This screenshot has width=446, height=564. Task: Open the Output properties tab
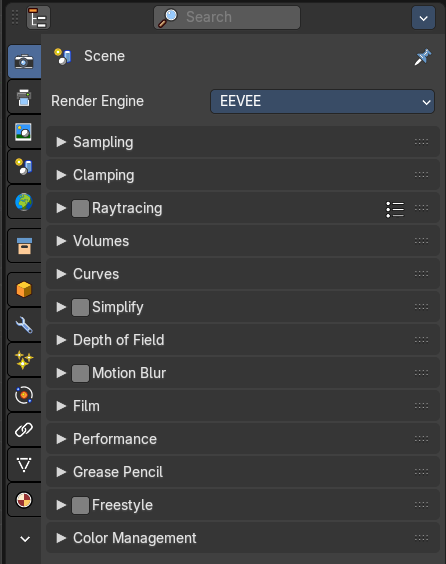tap(24, 97)
